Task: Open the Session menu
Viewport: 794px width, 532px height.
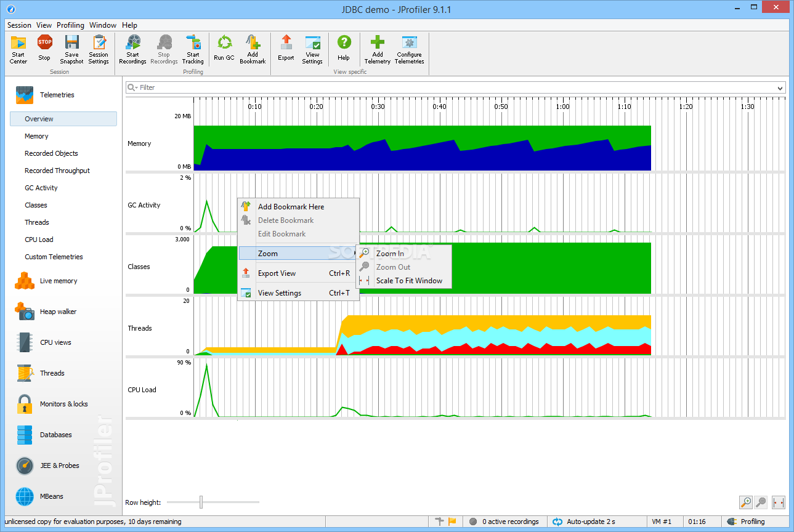Action: coord(19,25)
